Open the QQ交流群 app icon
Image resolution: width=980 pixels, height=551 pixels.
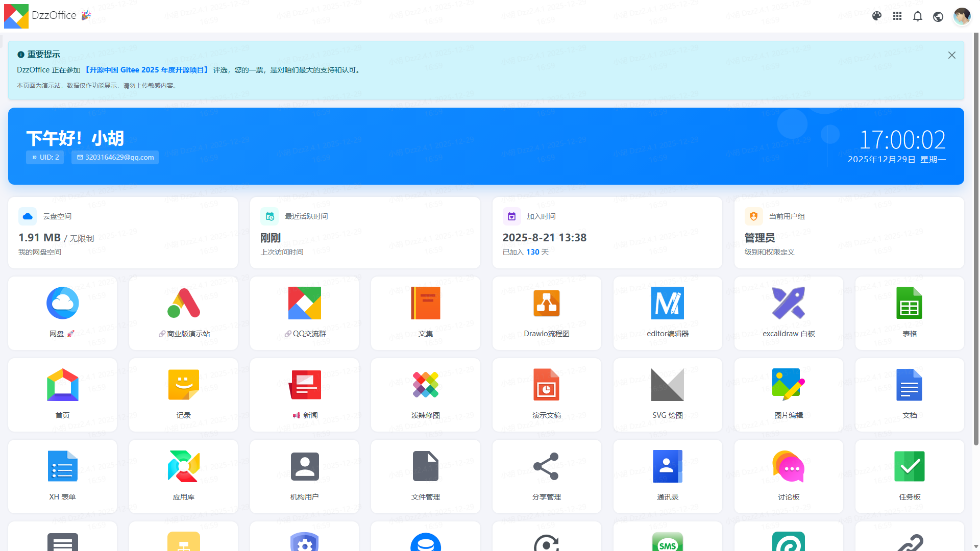pyautogui.click(x=304, y=313)
